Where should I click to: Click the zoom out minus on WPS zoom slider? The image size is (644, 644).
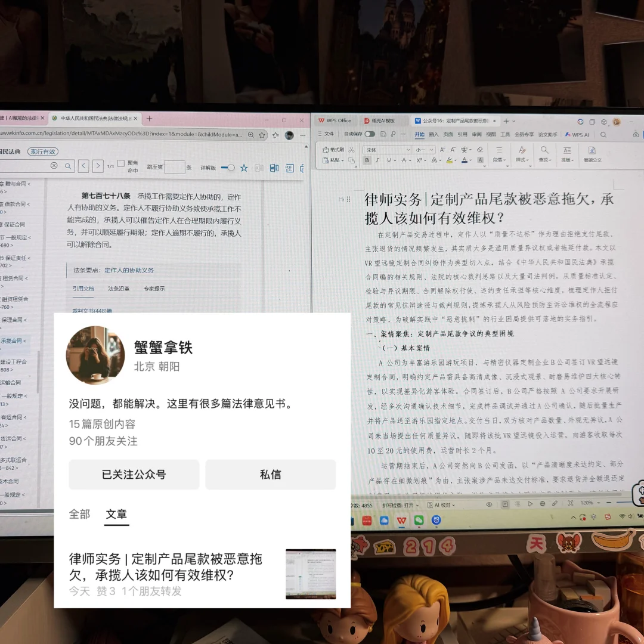[x=609, y=502]
